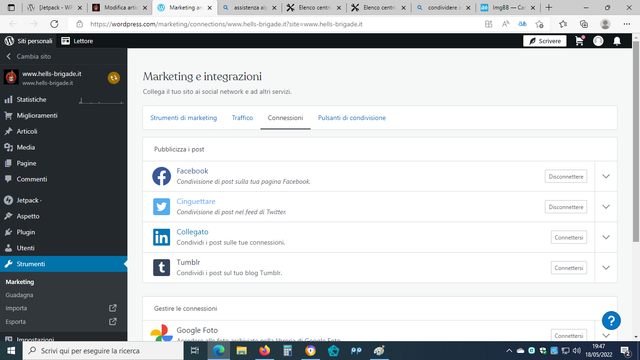Open Windows Start menu
The image size is (640, 360).
click(x=11, y=351)
